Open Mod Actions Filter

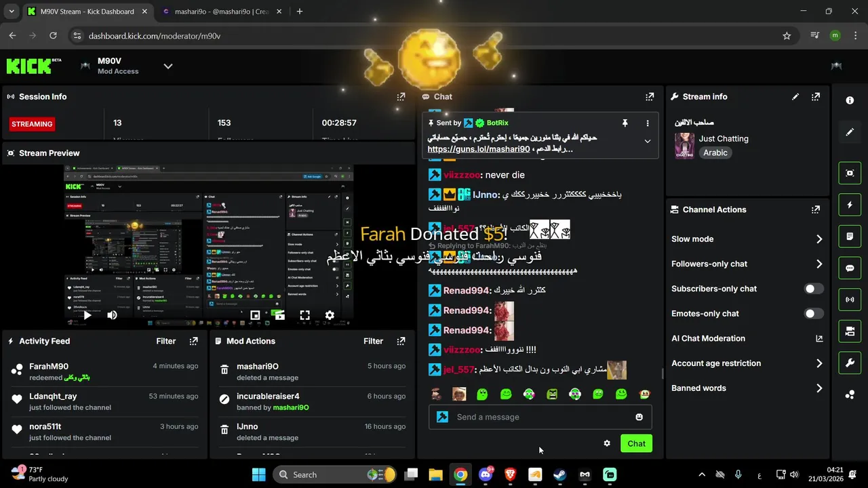click(x=374, y=342)
